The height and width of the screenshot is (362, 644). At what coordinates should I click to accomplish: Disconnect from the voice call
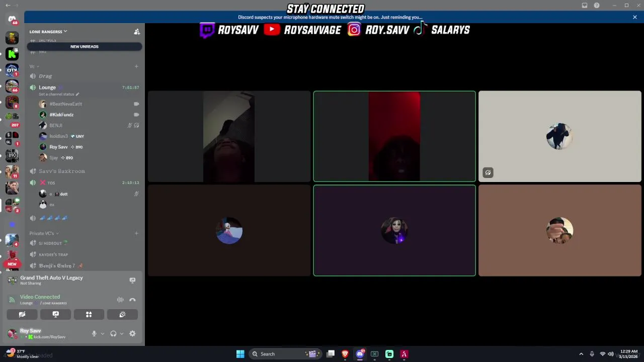coord(132,300)
